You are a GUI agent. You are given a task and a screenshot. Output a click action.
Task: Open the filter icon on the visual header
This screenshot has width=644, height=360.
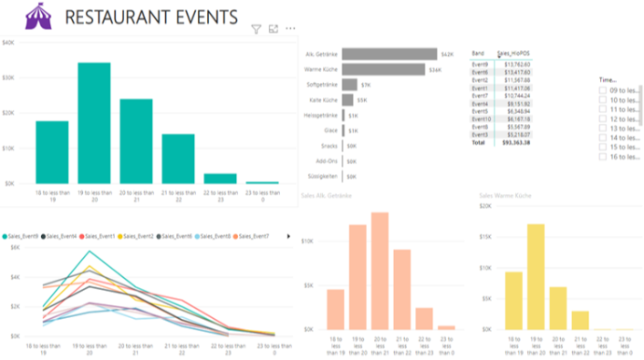(x=257, y=29)
